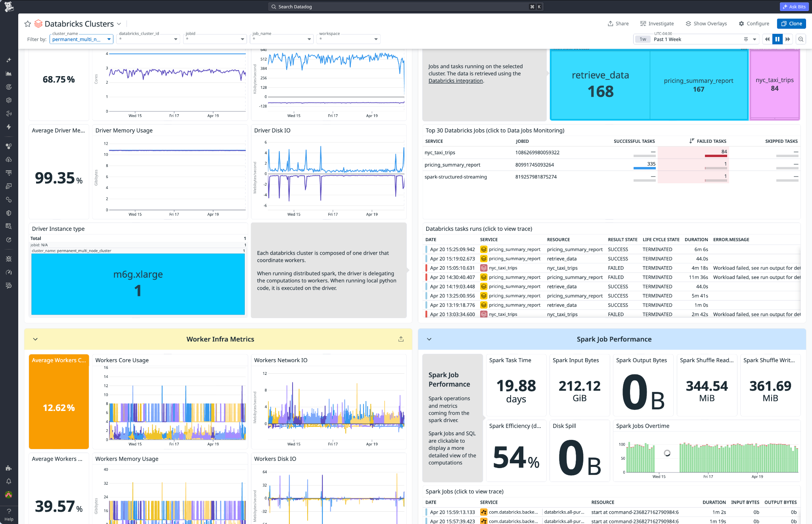Collapse the Worker Infra Metrics section

pos(35,339)
